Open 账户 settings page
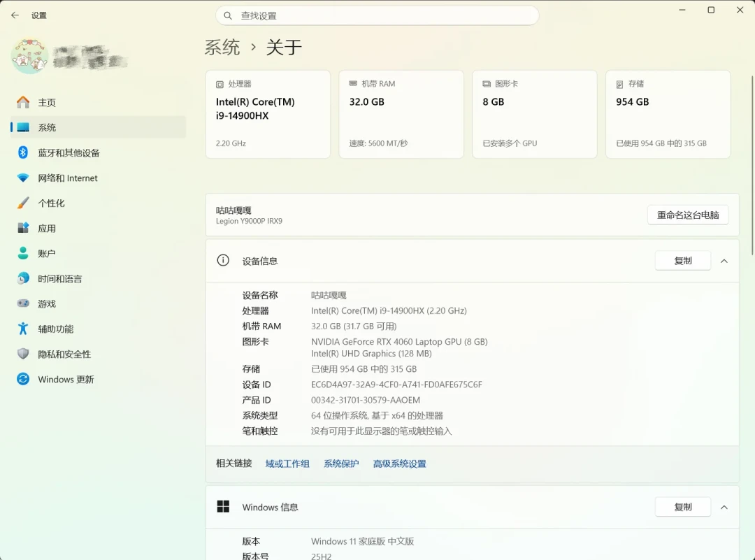The height and width of the screenshot is (560, 755). coord(99,253)
